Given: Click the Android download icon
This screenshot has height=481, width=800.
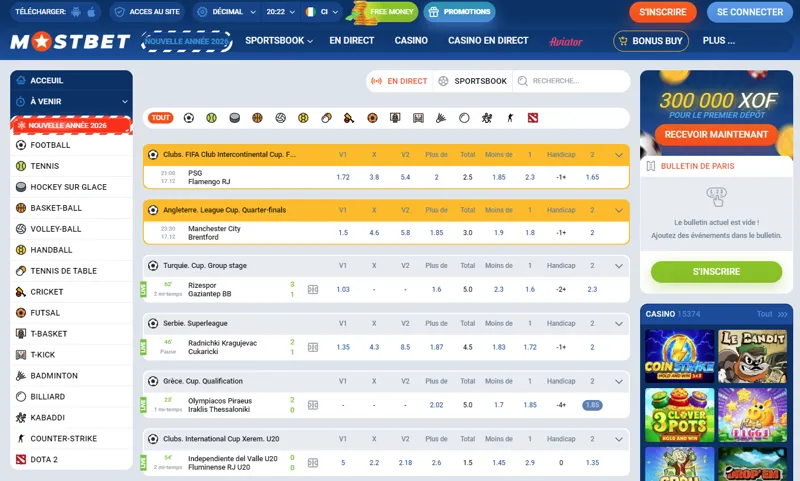Looking at the screenshot, I should pyautogui.click(x=76, y=12).
